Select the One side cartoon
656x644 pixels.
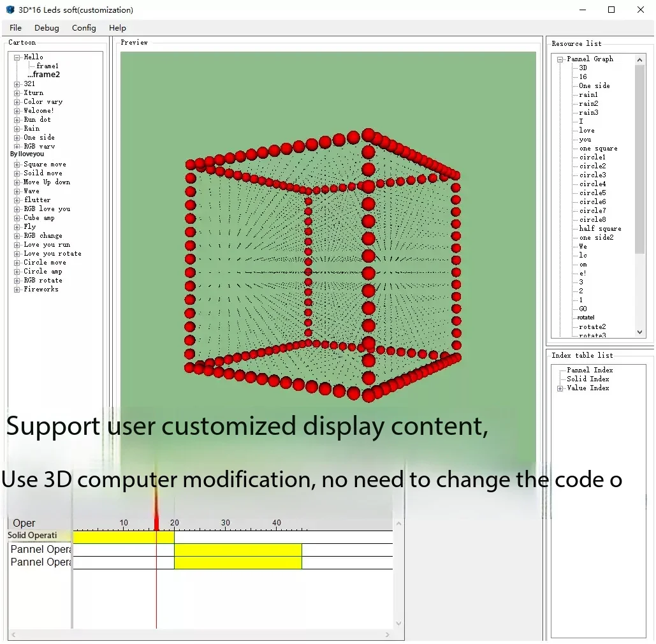point(39,137)
